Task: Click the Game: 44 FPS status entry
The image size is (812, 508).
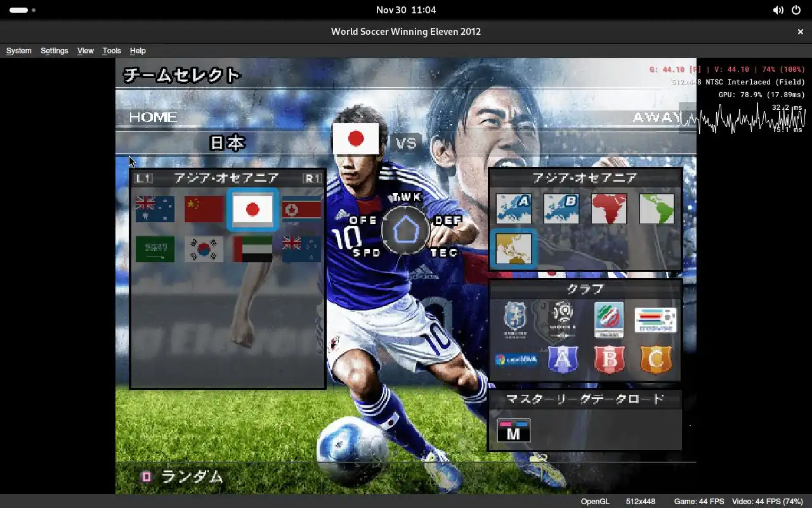Action: click(x=699, y=502)
